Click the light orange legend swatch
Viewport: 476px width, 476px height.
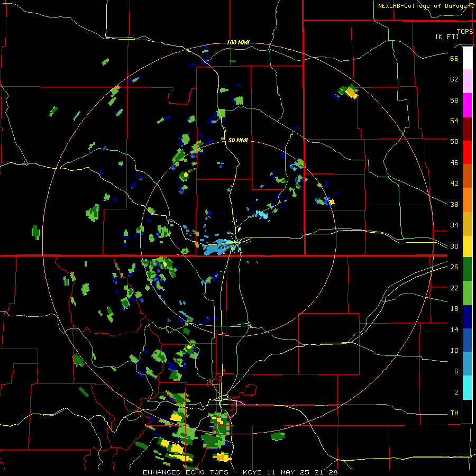(467, 200)
